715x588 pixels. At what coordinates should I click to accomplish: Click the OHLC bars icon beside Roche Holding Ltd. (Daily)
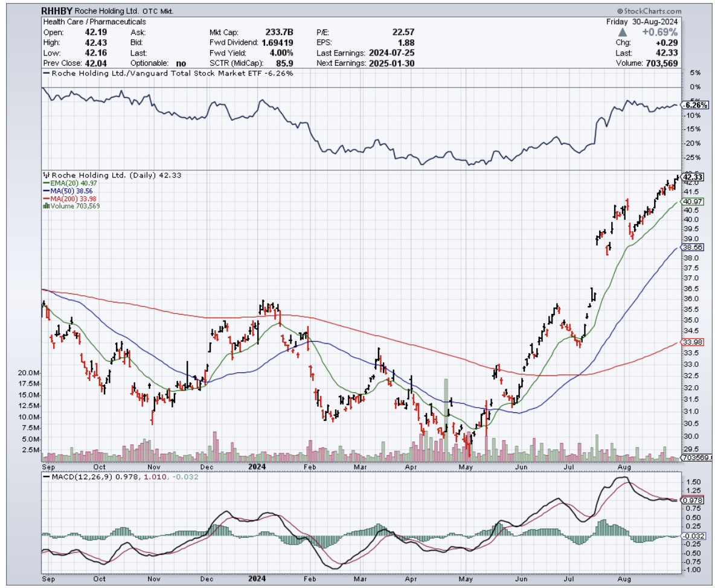tap(46, 175)
